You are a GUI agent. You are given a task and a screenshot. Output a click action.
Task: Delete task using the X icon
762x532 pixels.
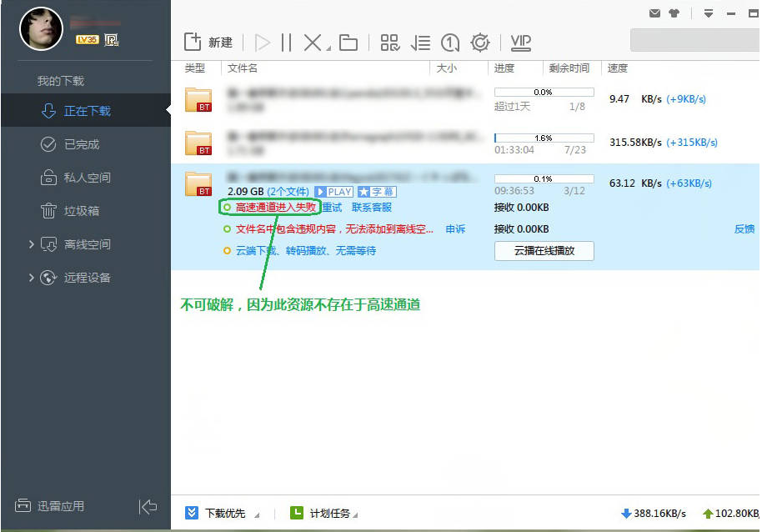pos(313,43)
